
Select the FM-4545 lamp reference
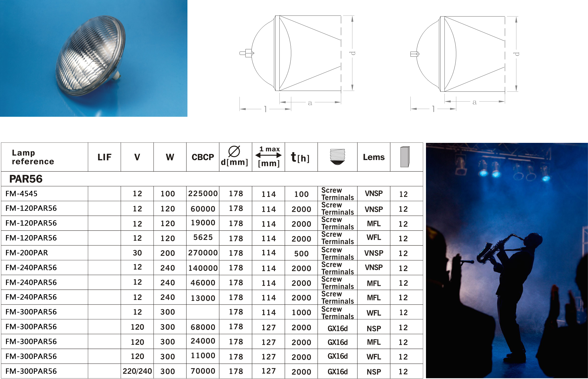coord(21,194)
